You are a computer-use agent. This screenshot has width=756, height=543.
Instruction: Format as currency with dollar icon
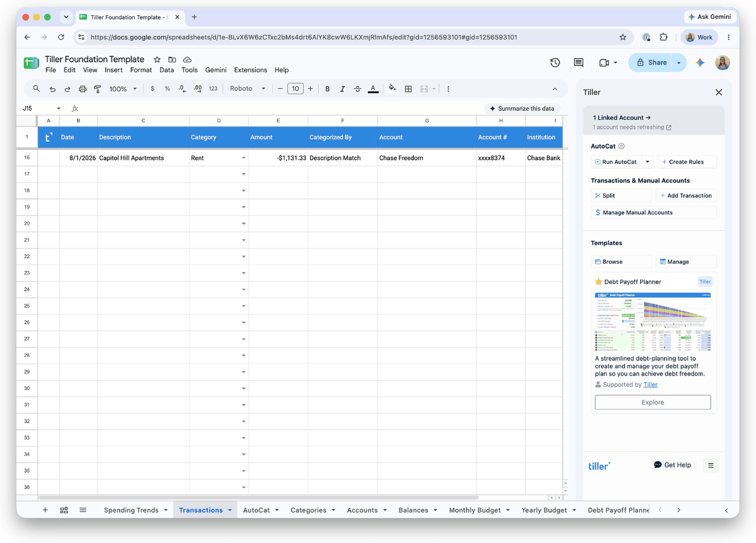[x=152, y=89]
